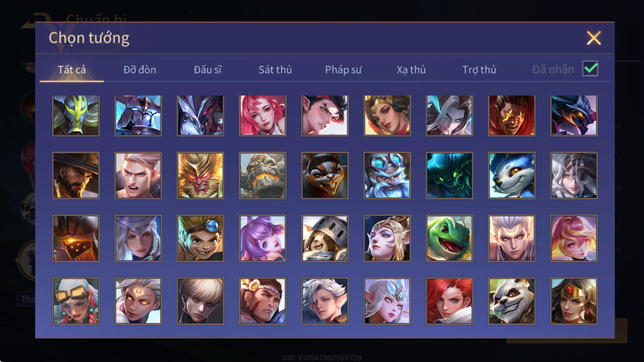This screenshot has width=644, height=362.
Task: Choose the green chameleon hero
Action: pyautogui.click(x=449, y=238)
